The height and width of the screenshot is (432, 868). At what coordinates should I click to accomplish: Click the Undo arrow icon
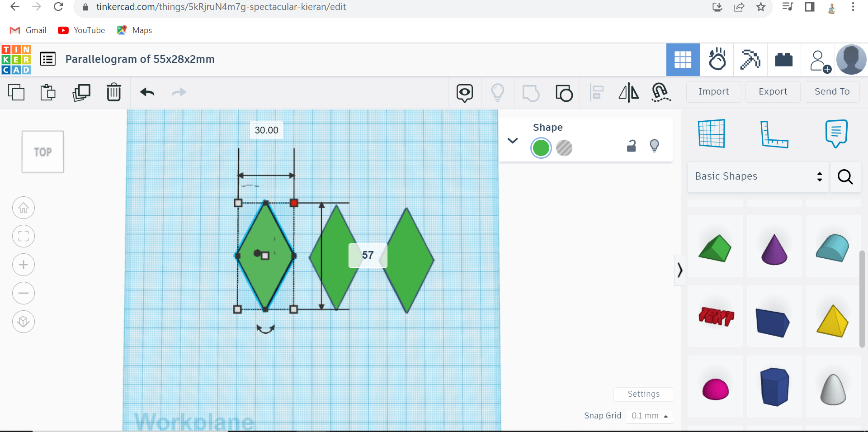[147, 92]
